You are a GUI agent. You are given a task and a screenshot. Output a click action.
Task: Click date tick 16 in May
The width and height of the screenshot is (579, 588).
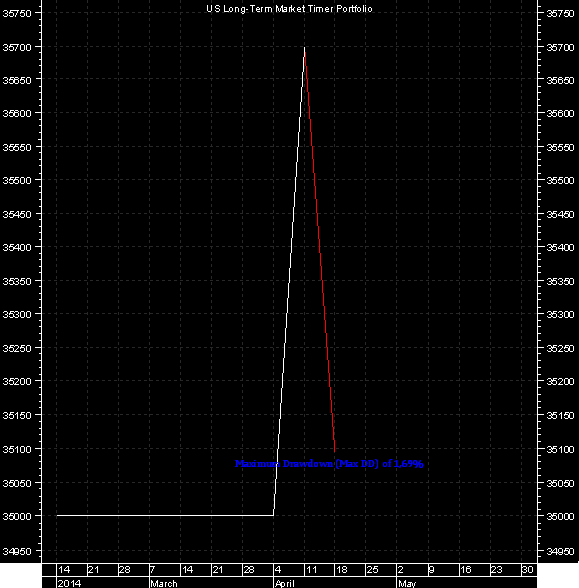click(465, 570)
